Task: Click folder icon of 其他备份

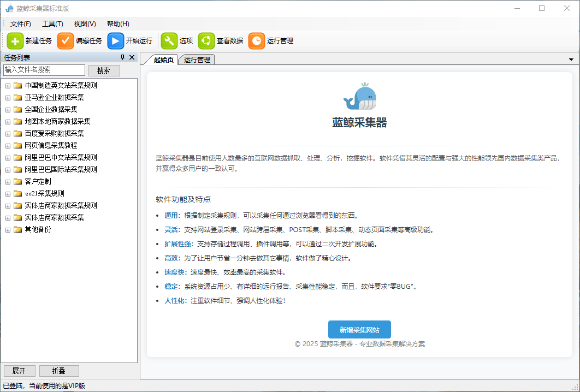Action: pos(18,230)
